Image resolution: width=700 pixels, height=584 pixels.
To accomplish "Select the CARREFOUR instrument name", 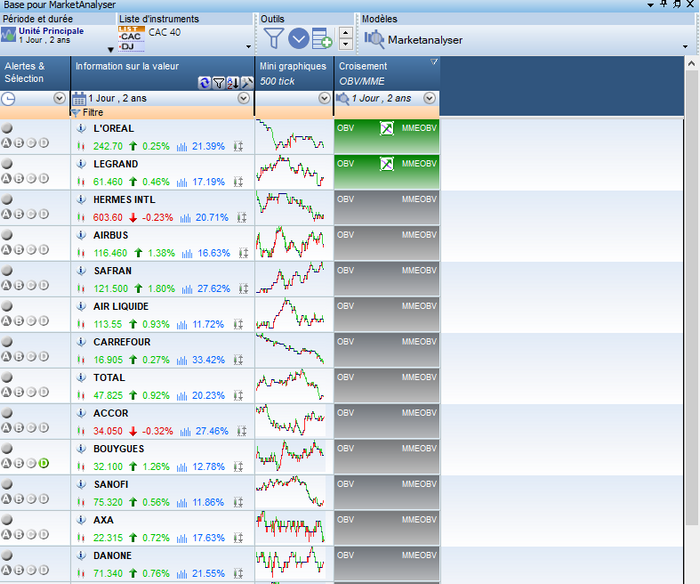I will (x=122, y=342).
